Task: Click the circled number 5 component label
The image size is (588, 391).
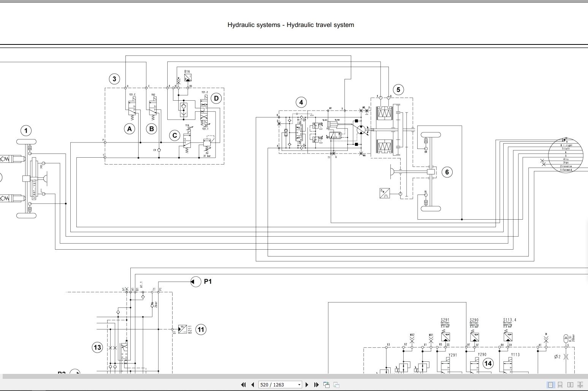Action: (x=398, y=90)
